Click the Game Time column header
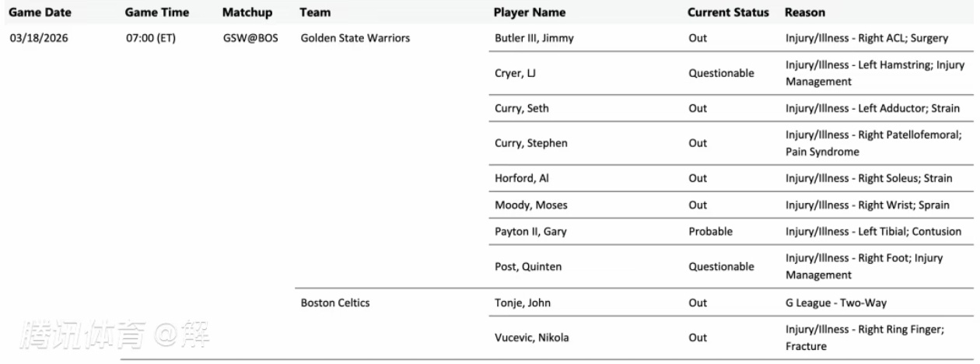The image size is (980, 364). (156, 13)
